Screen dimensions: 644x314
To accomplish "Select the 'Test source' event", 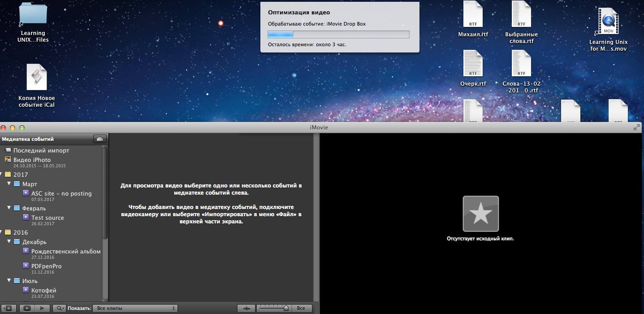I will coord(48,218).
